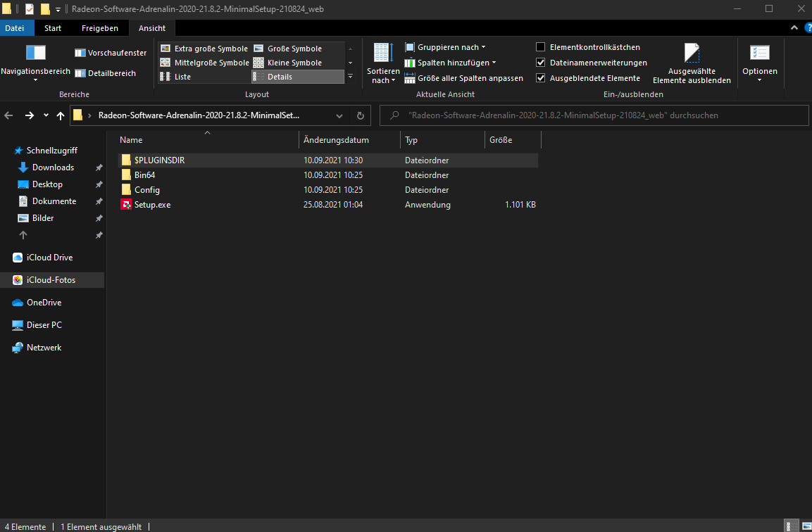
Task: Sort by Änderungsdatum column header
Action: [349, 140]
